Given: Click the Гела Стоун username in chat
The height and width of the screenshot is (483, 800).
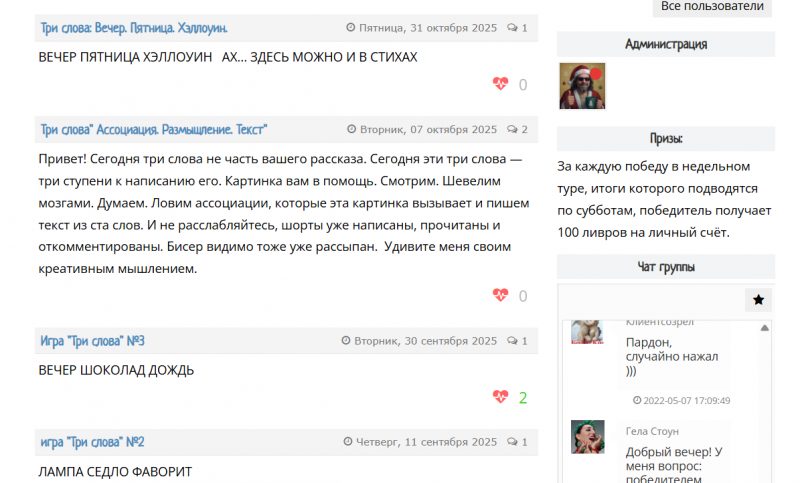Looking at the screenshot, I should click(652, 431).
